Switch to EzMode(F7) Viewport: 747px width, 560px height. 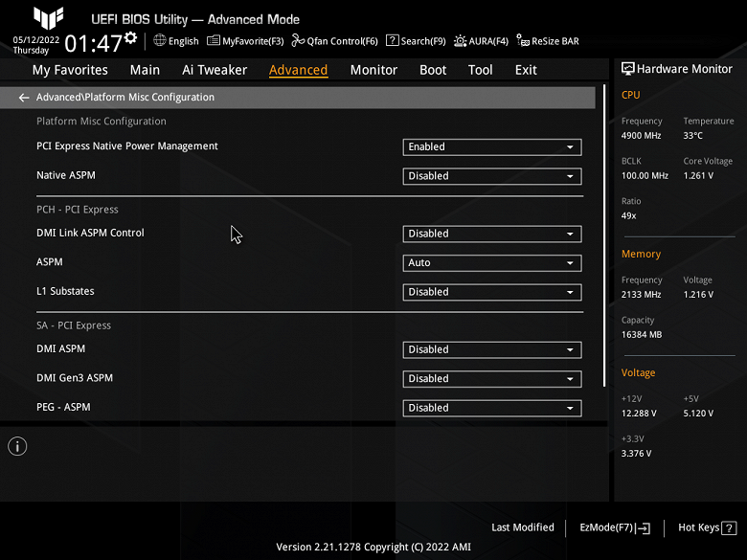[x=615, y=527]
